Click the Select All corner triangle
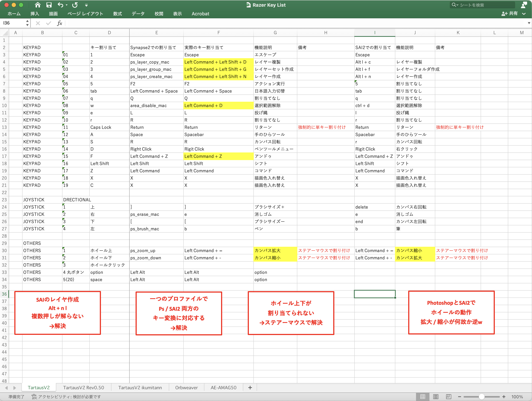Screen dimensions: 532x401 [x=5, y=33]
